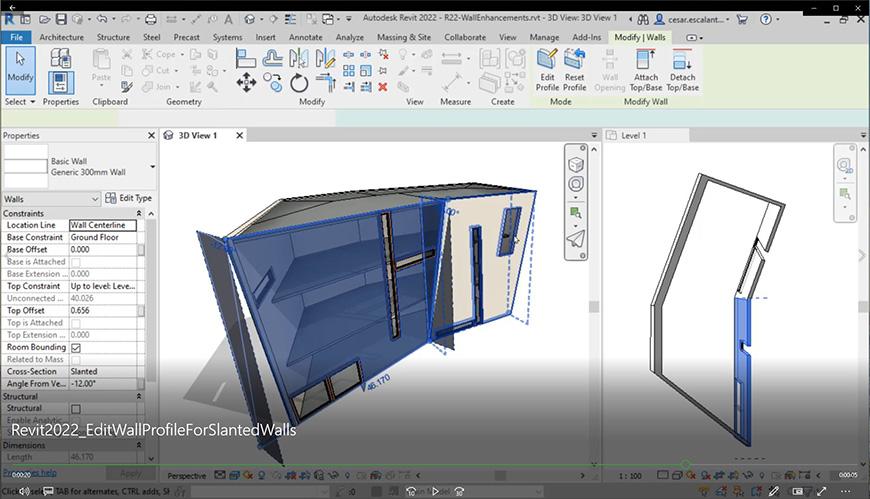Play the video with the play button
Image resolution: width=870 pixels, height=499 pixels.
pyautogui.click(x=435, y=491)
